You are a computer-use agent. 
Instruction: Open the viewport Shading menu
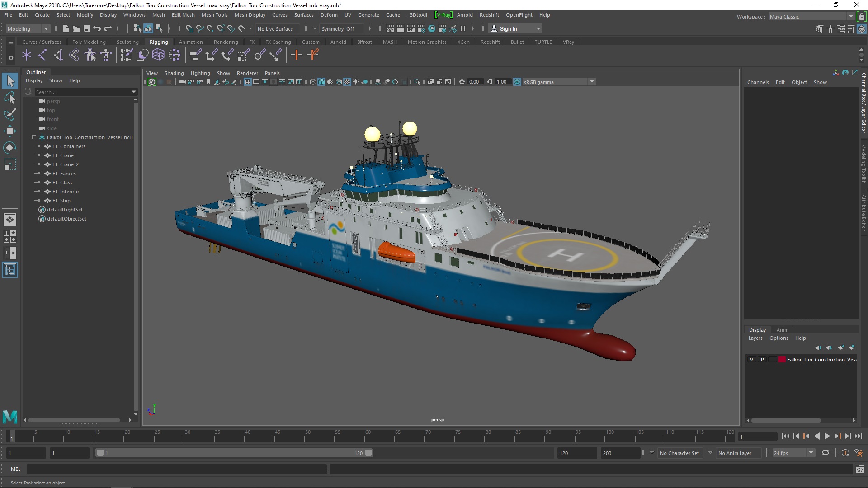[174, 73]
